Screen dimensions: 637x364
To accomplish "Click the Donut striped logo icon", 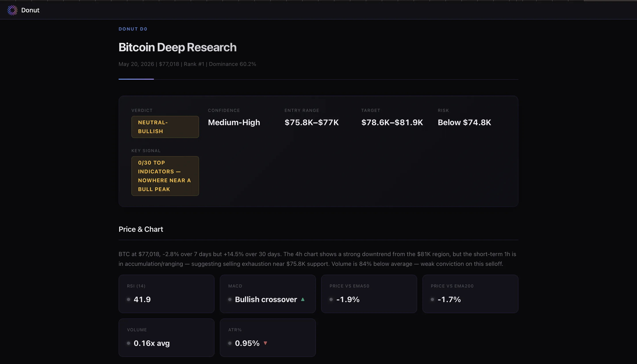I will [x=12, y=10].
